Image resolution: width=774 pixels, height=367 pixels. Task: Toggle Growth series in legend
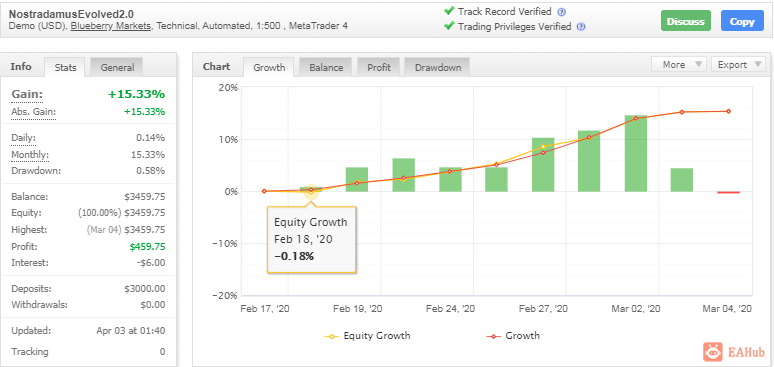513,336
